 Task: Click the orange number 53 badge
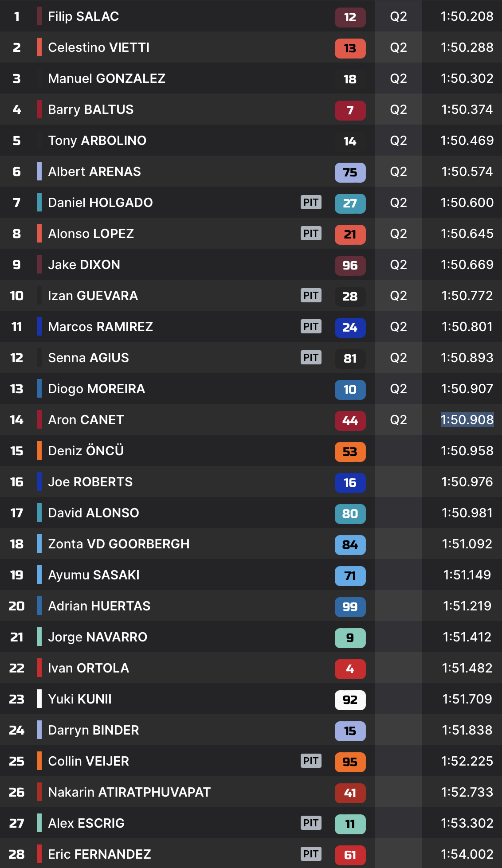[350, 452]
